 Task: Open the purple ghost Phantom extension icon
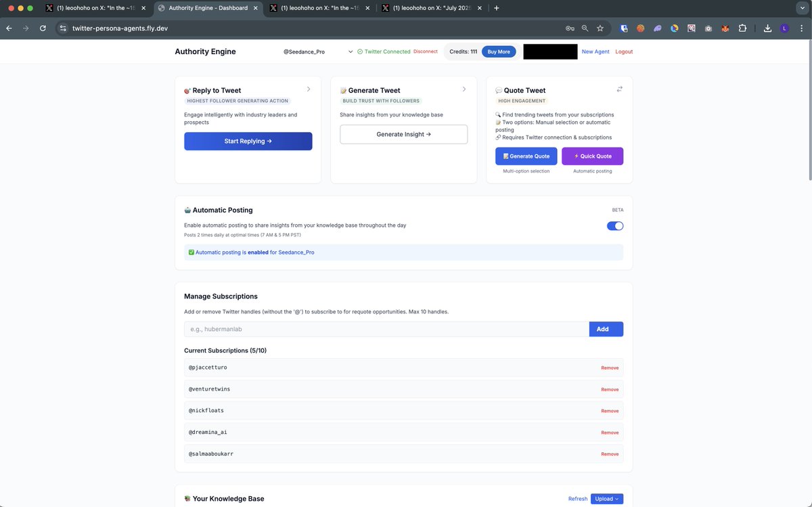(658, 28)
